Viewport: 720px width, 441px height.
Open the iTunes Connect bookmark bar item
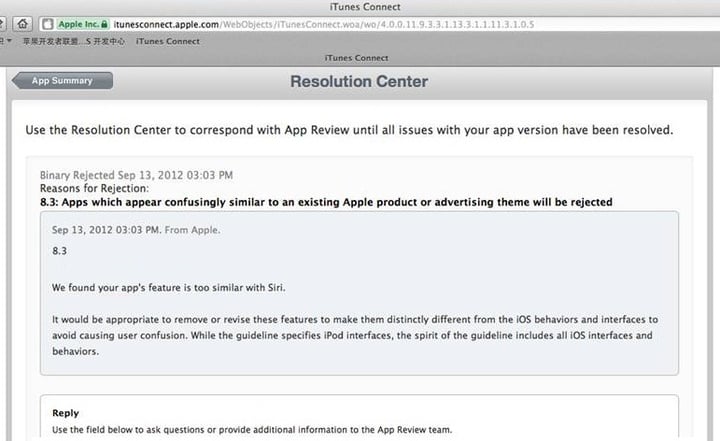(168, 41)
